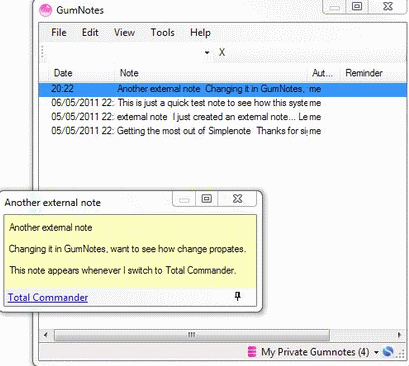Minimize the Another external note popup
The image size is (409, 366).
tap(184, 199)
